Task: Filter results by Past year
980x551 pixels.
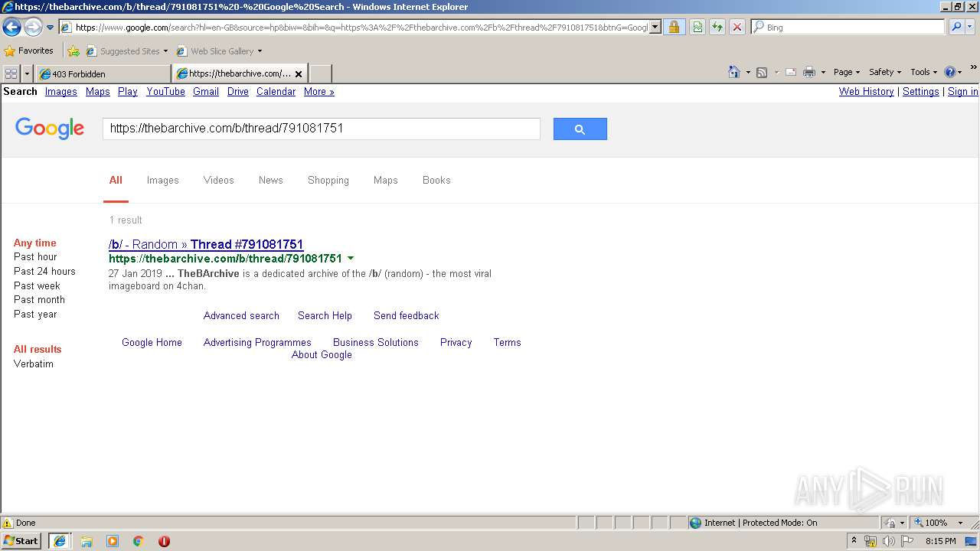Action: 35,314
